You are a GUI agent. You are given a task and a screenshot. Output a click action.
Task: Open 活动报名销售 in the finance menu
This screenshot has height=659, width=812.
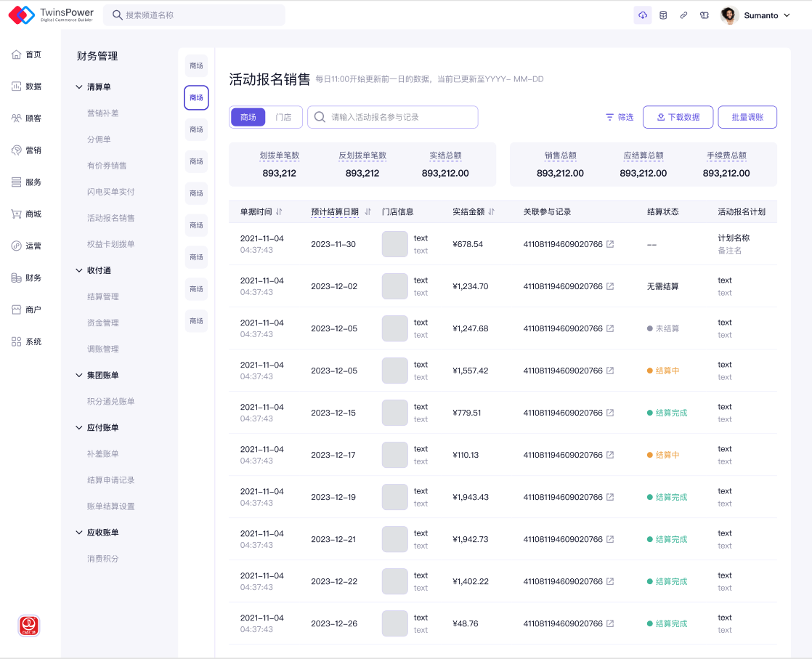pyautogui.click(x=110, y=218)
